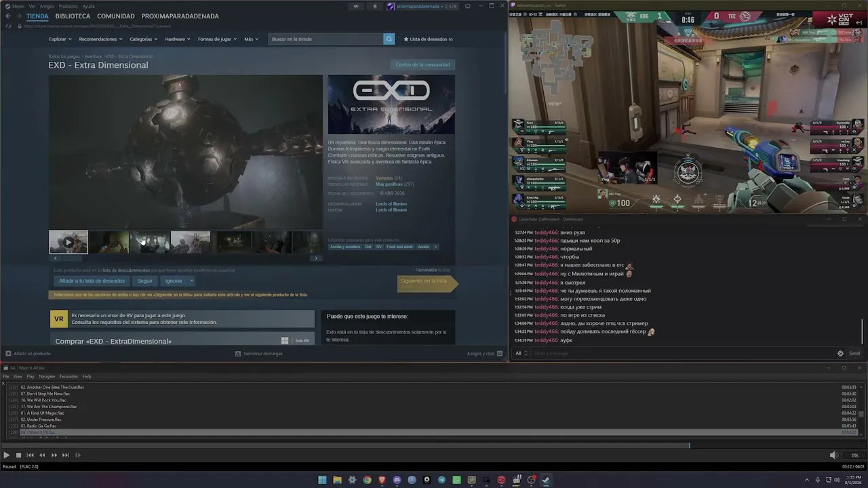The height and width of the screenshot is (488, 868).
Task: Skip to next track in audio player
Action: [66, 455]
